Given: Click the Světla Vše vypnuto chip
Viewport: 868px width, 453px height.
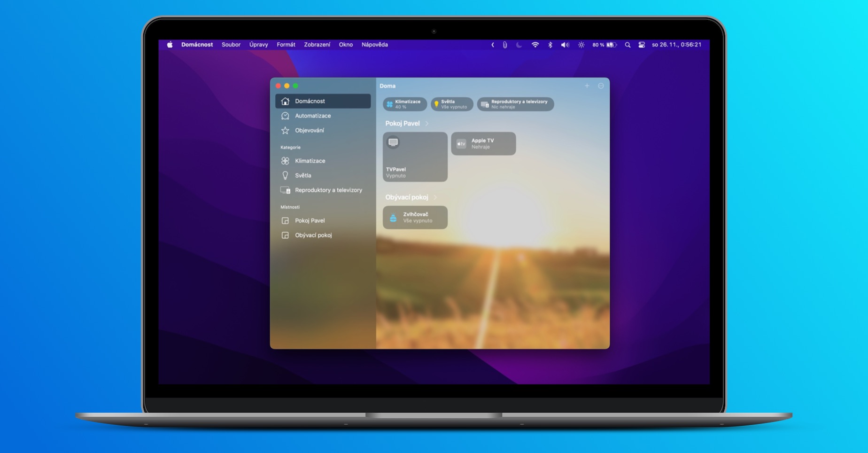Looking at the screenshot, I should (x=452, y=104).
